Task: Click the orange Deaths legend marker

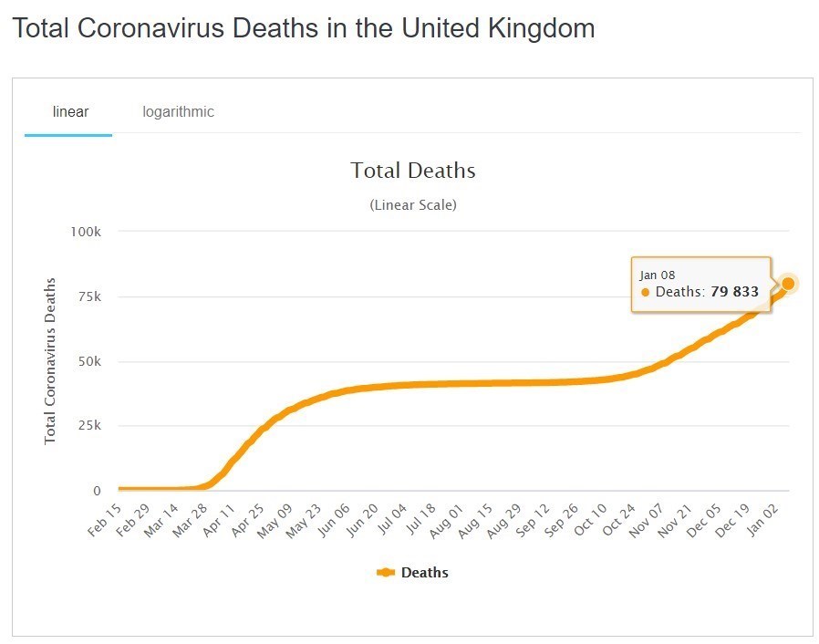Action: (386, 573)
